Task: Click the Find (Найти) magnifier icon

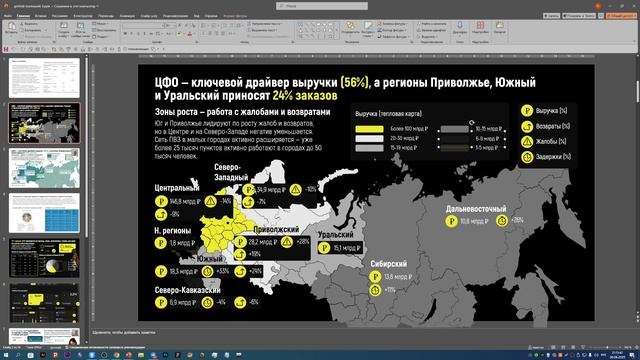Action: point(418,24)
